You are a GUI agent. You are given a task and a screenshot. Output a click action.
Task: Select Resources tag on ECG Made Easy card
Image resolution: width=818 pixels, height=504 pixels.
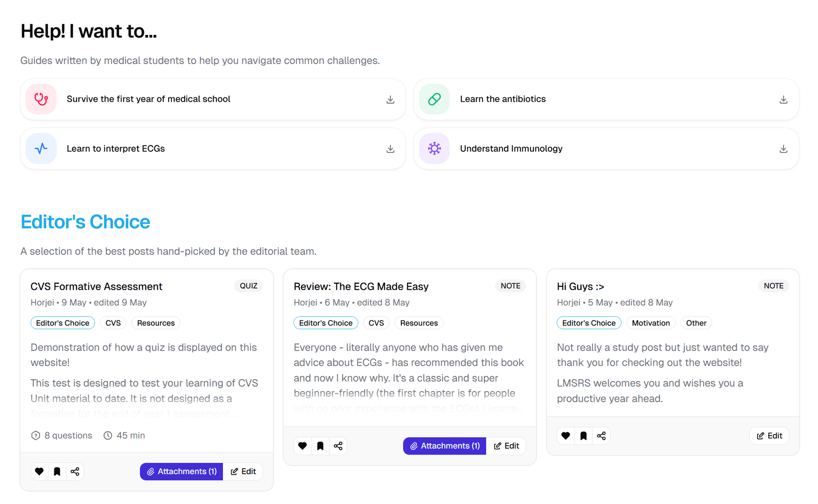(419, 323)
